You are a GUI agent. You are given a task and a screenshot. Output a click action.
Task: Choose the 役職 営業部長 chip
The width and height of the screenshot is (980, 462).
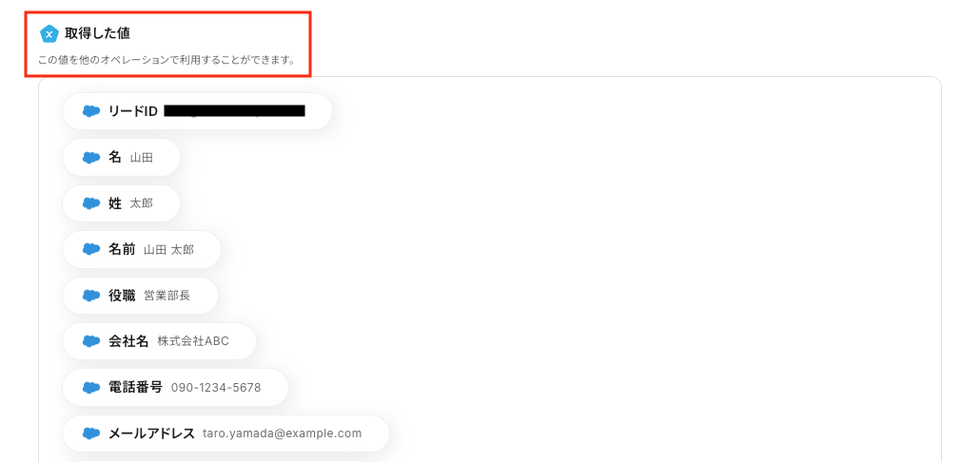[x=140, y=296]
